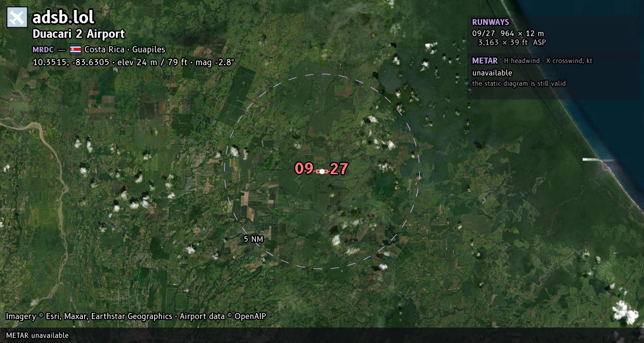Click the METAR unavailable status bar message
The height and width of the screenshot is (343, 644).
click(37, 335)
